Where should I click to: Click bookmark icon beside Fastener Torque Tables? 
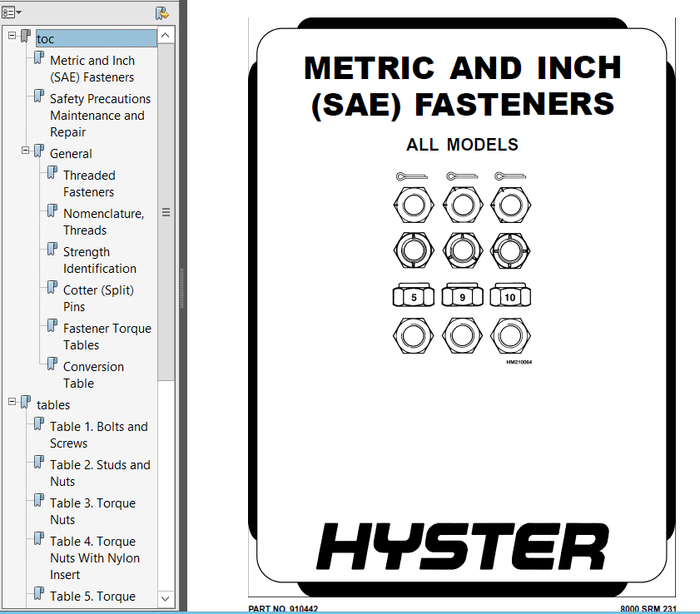pyautogui.click(x=52, y=326)
